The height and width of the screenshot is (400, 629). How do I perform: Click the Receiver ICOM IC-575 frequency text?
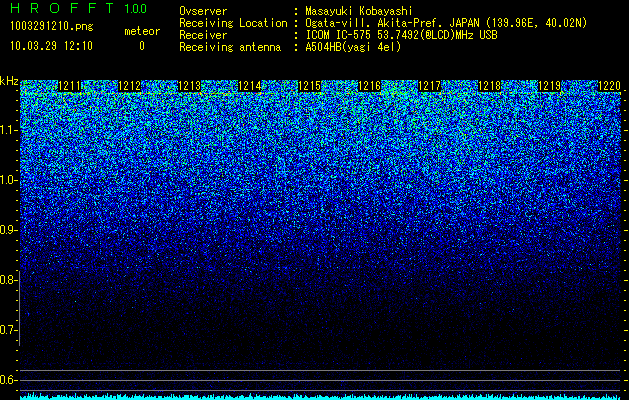click(401, 35)
